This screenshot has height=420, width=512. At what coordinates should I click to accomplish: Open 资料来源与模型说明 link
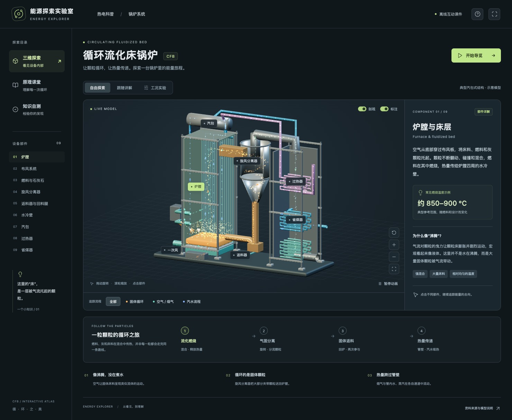(x=482, y=408)
